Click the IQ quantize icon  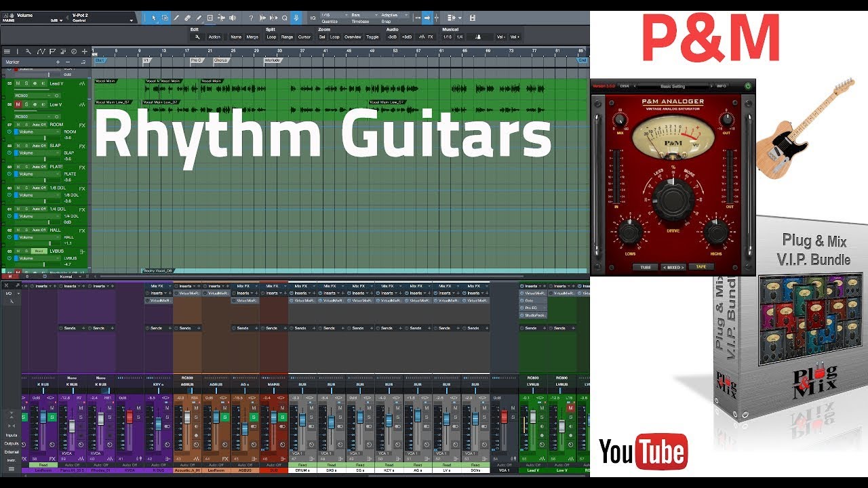click(x=313, y=18)
